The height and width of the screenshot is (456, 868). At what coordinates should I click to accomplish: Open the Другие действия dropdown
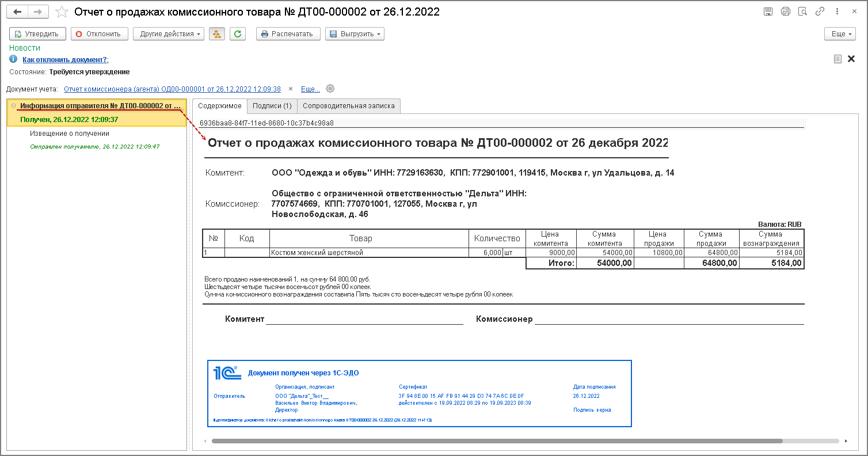pyautogui.click(x=169, y=34)
